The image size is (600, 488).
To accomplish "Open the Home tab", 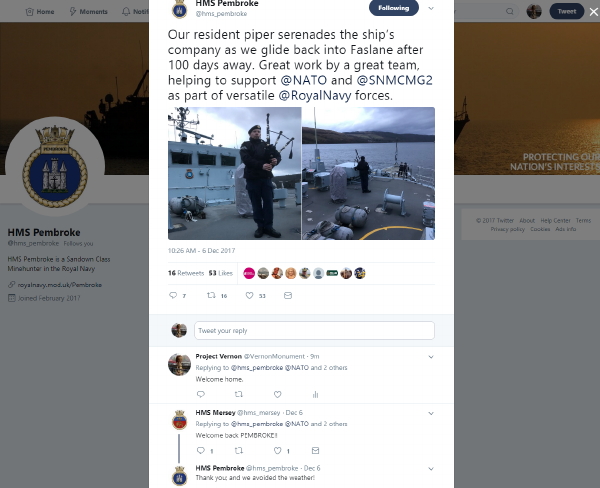I will [40, 11].
